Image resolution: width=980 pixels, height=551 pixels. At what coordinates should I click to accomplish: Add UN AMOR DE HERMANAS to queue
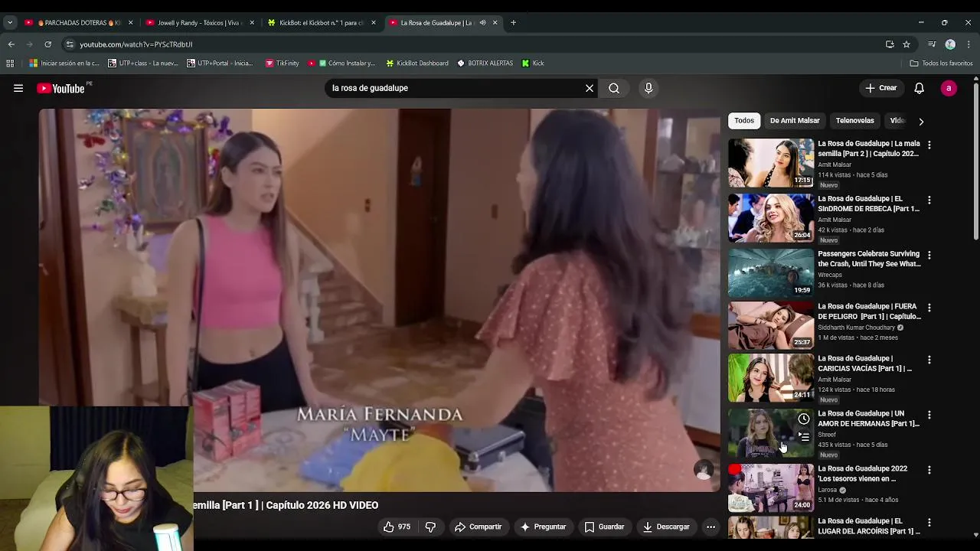tap(803, 437)
